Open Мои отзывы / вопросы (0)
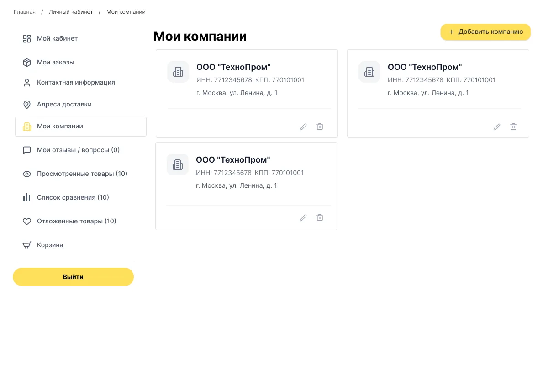Screen dimensions: 548x392 (x=78, y=150)
